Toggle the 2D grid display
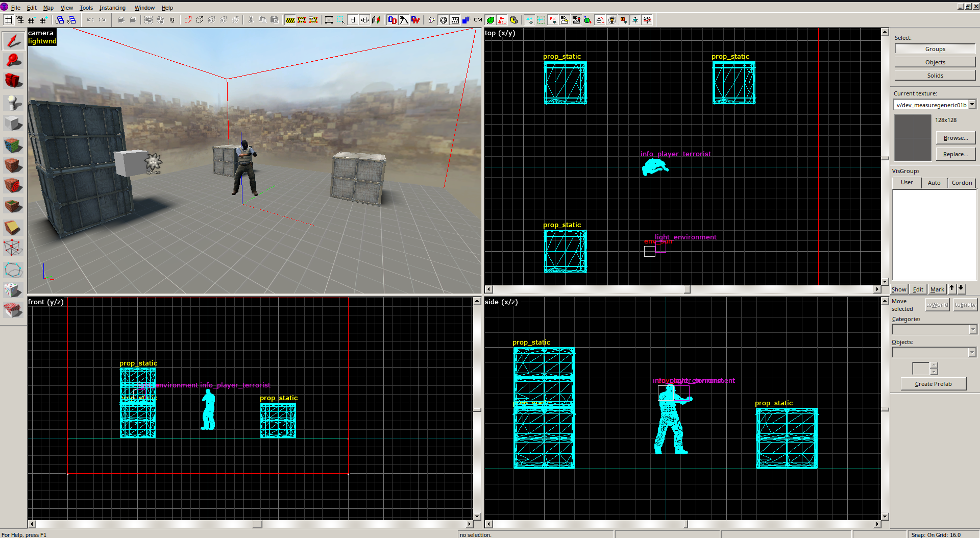This screenshot has width=980, height=538. pyautogui.click(x=9, y=20)
